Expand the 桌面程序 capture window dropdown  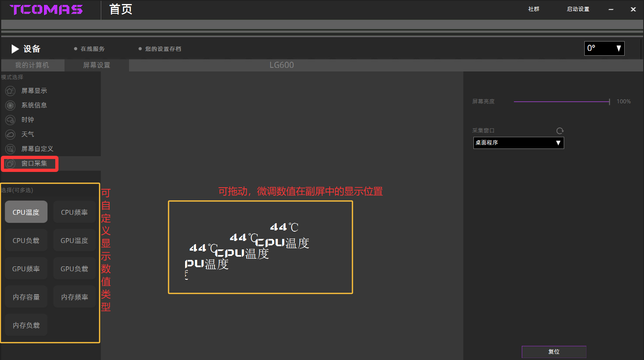[x=518, y=143]
